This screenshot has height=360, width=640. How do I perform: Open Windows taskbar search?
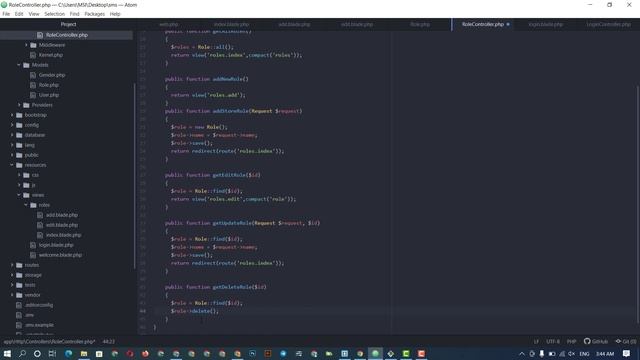(x=22, y=353)
